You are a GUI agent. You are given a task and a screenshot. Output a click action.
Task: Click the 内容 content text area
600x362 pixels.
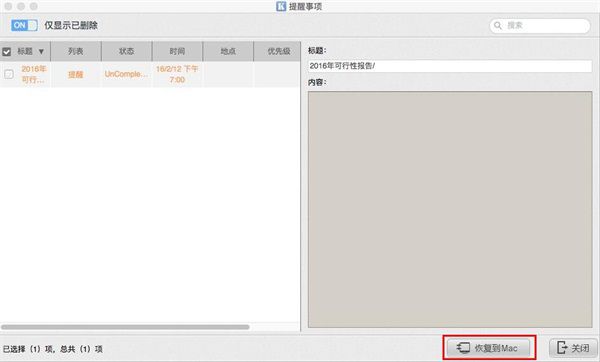click(x=450, y=209)
